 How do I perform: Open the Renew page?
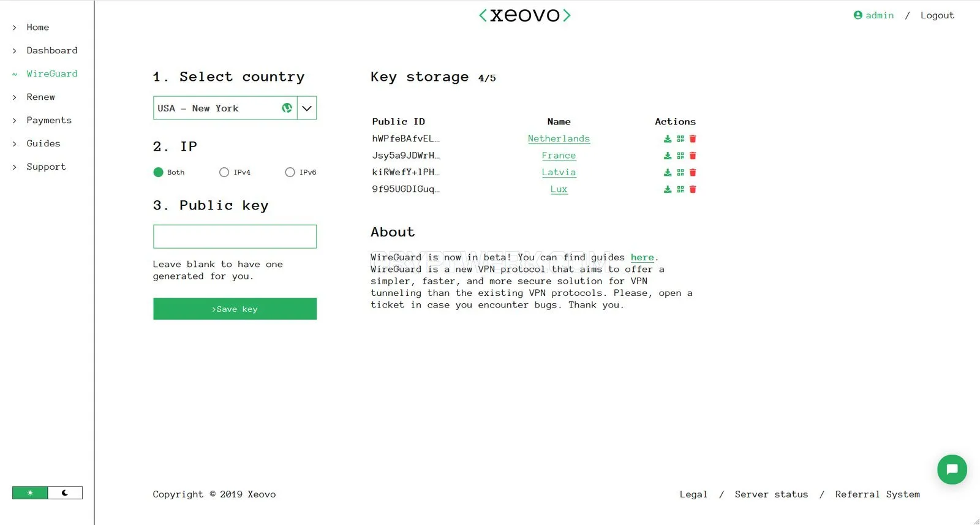[x=41, y=97]
